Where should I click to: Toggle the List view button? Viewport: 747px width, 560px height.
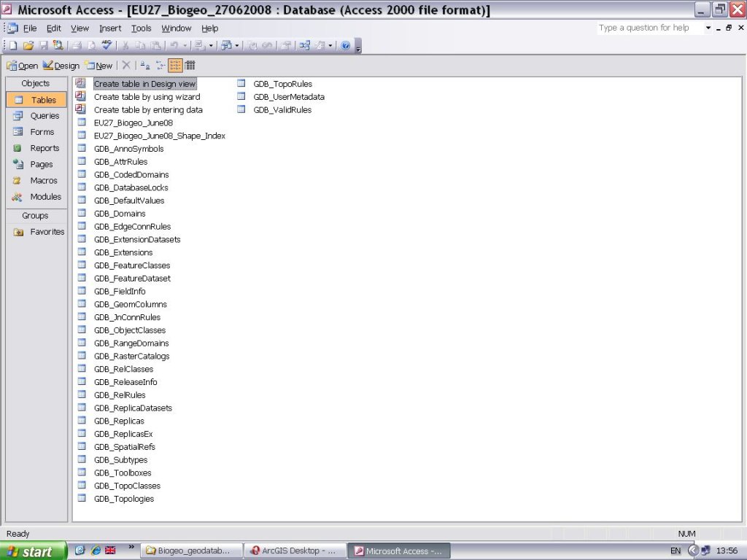pos(175,65)
